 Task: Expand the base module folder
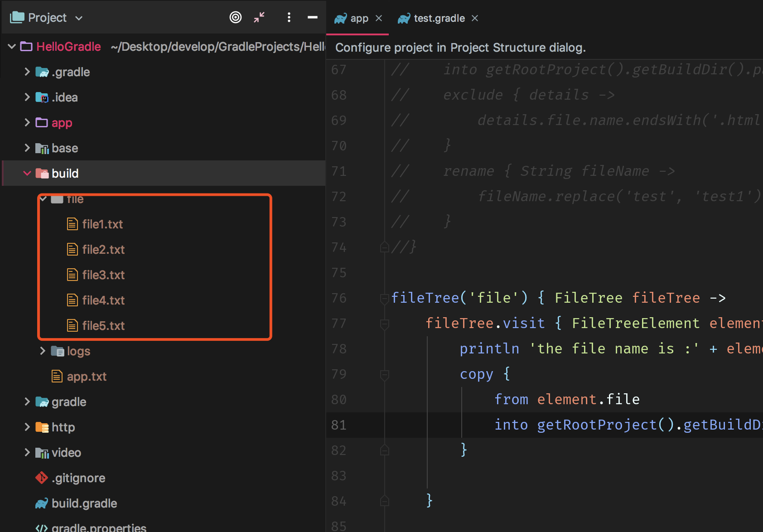coord(27,148)
